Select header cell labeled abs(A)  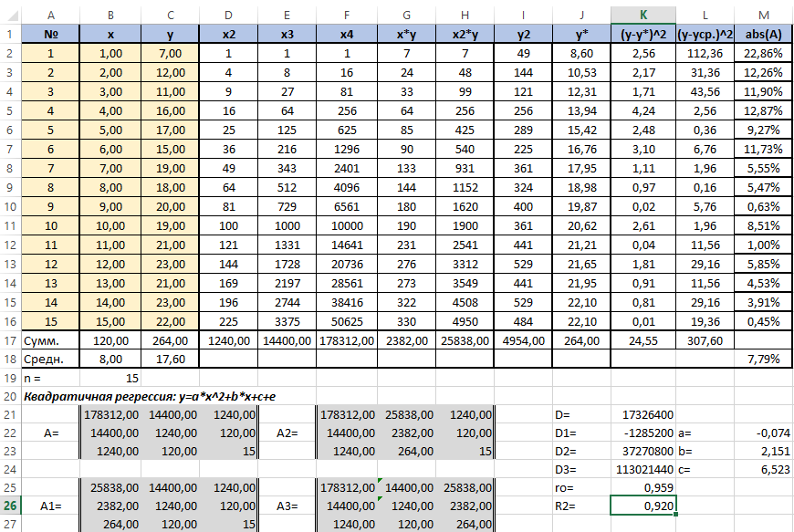[763, 34]
